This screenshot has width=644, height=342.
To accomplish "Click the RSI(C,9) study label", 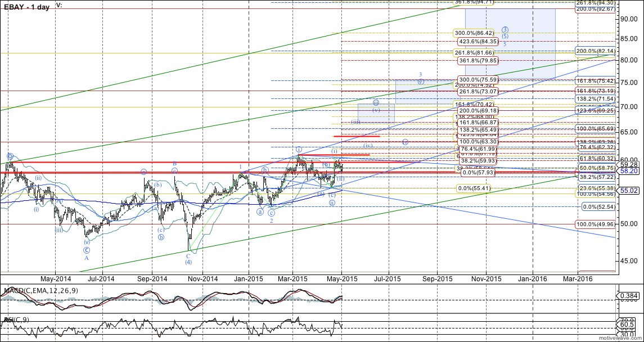I will [x=15, y=319].
